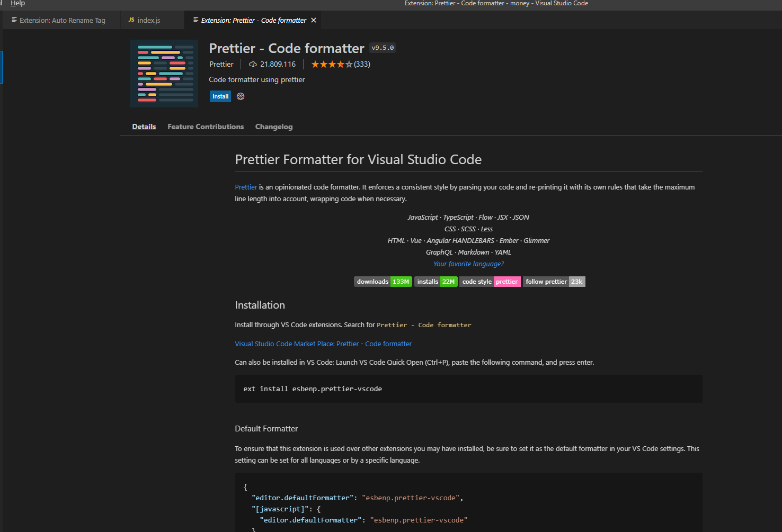The height and width of the screenshot is (532, 782).
Task: Switch to the index.js editor tab
Action: click(x=152, y=20)
